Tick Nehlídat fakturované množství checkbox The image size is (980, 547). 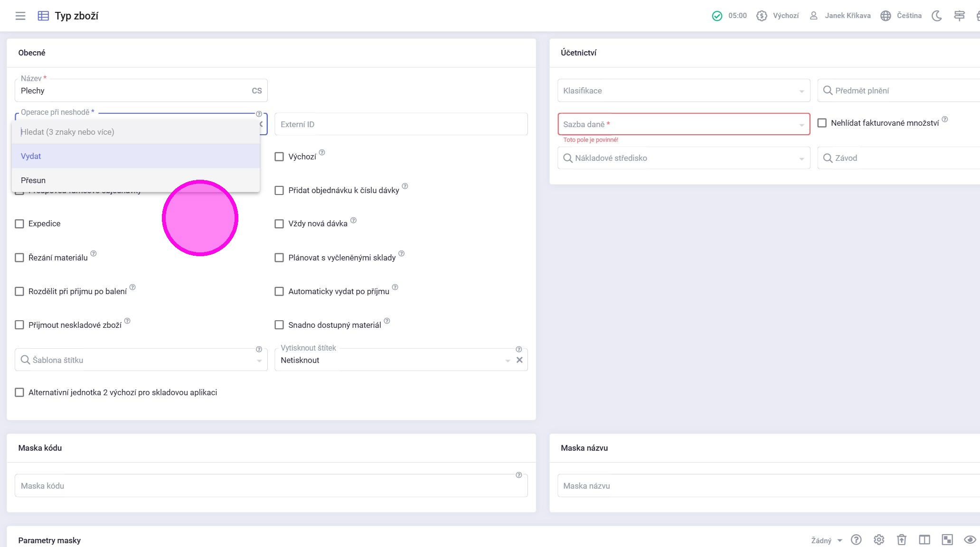(822, 123)
